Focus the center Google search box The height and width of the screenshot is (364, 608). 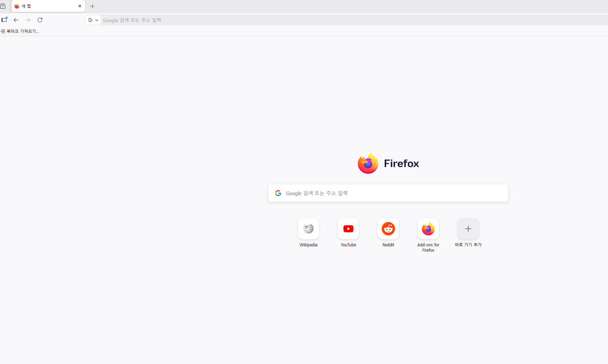click(388, 193)
